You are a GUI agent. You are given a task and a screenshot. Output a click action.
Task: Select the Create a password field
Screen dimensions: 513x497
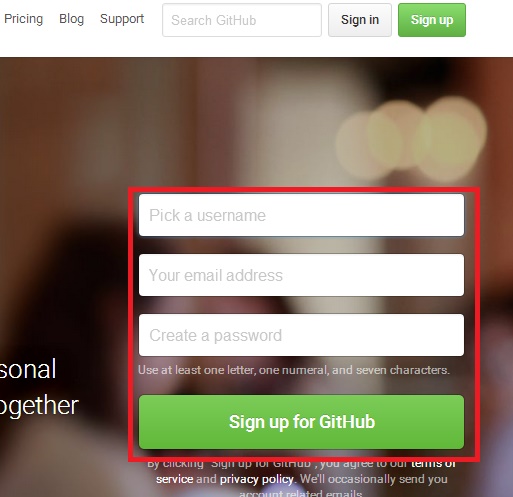301,335
